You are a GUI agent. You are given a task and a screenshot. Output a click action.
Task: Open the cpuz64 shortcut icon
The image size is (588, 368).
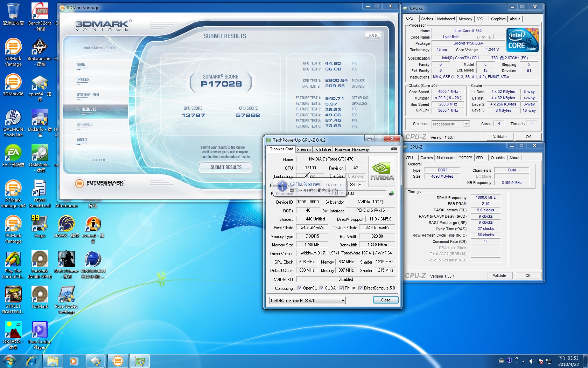point(40,88)
